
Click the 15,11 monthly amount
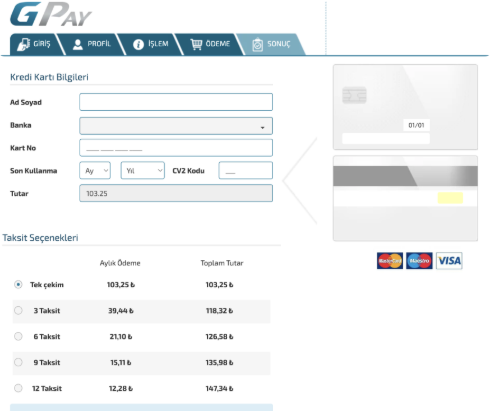pyautogui.click(x=121, y=362)
